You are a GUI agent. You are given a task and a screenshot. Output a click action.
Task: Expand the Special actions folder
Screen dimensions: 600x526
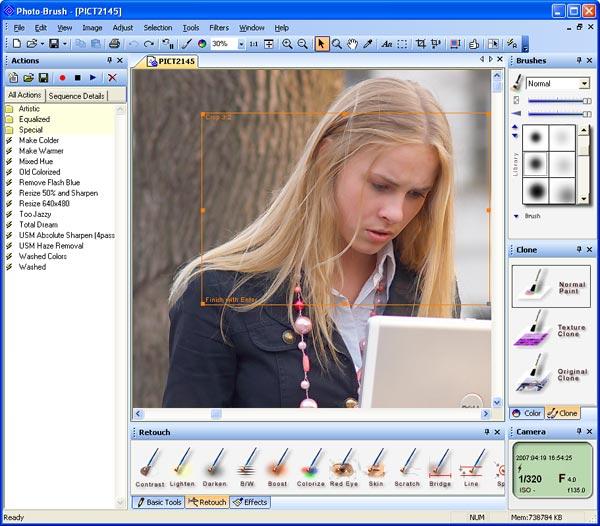tap(31, 130)
